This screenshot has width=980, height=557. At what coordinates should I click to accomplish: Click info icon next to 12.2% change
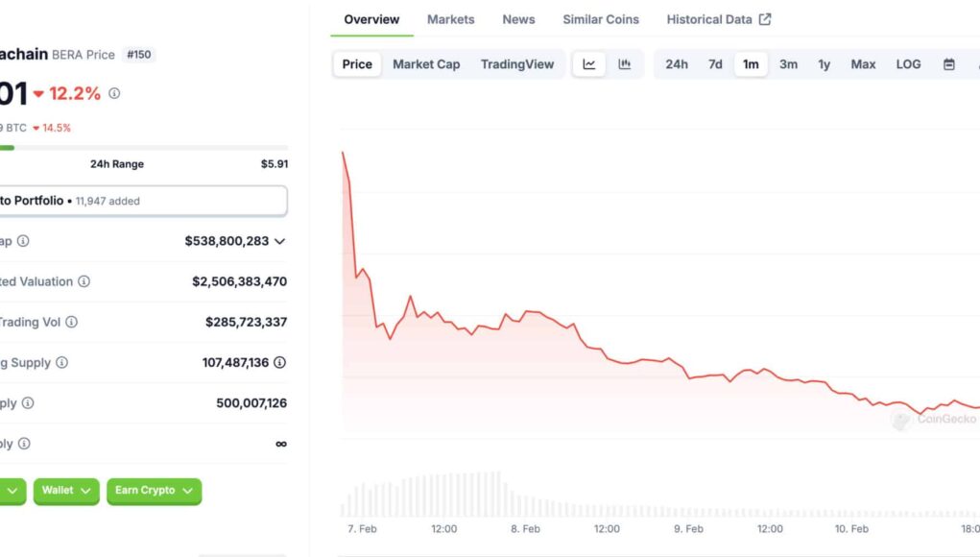coord(114,93)
